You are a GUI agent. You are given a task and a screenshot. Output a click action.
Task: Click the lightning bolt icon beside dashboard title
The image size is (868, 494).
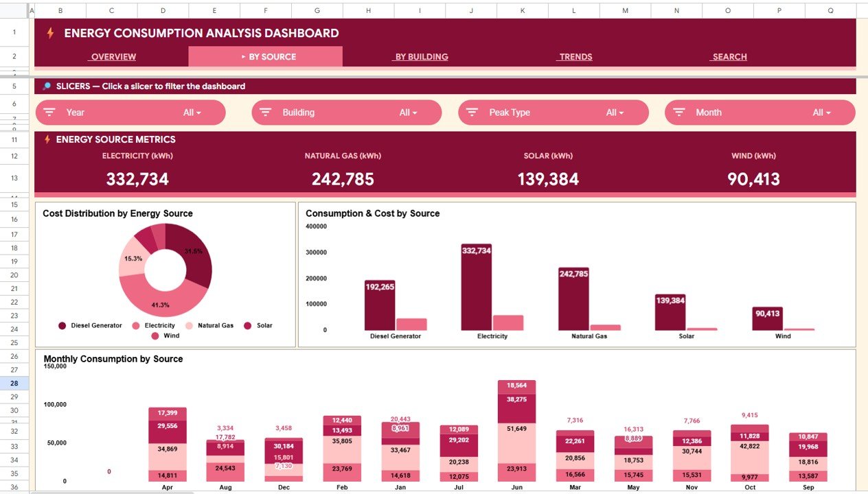coord(50,33)
